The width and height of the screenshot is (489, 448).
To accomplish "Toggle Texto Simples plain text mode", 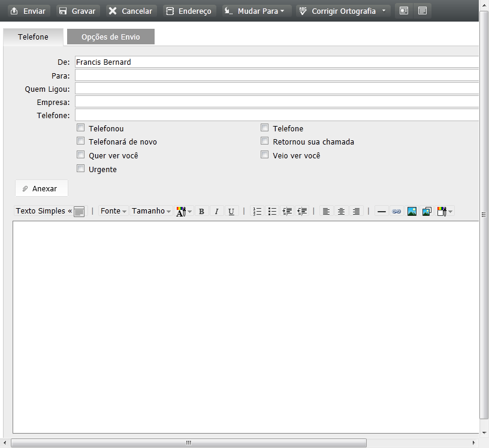I will (50, 211).
